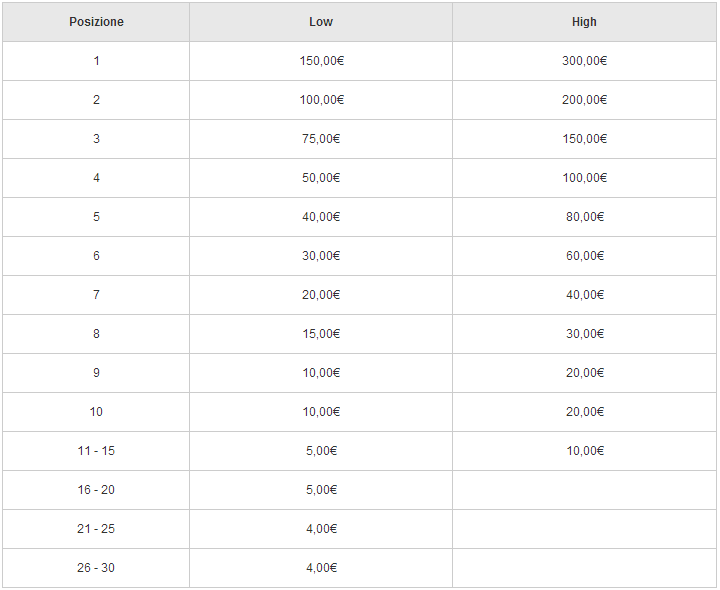
Task: Click the 80,00€ High prize cell
Action: coord(584,217)
